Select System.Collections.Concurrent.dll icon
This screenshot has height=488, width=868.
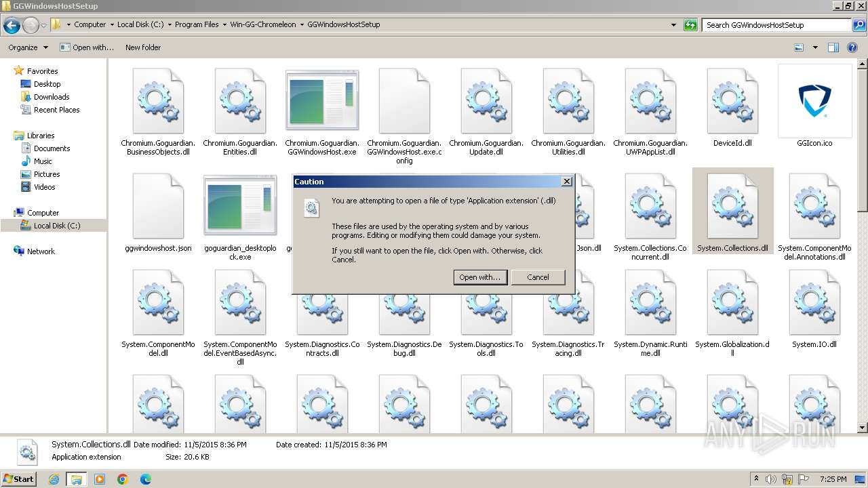pos(650,206)
